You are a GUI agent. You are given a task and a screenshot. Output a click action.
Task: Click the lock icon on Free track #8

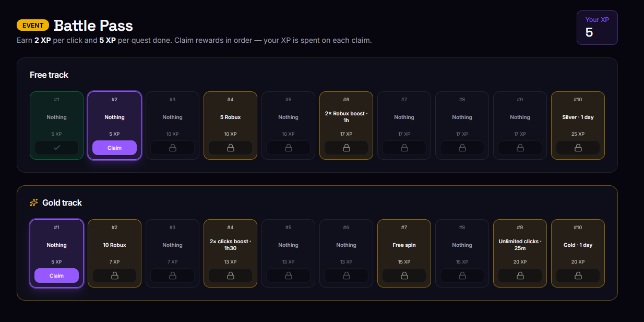pyautogui.click(x=462, y=148)
